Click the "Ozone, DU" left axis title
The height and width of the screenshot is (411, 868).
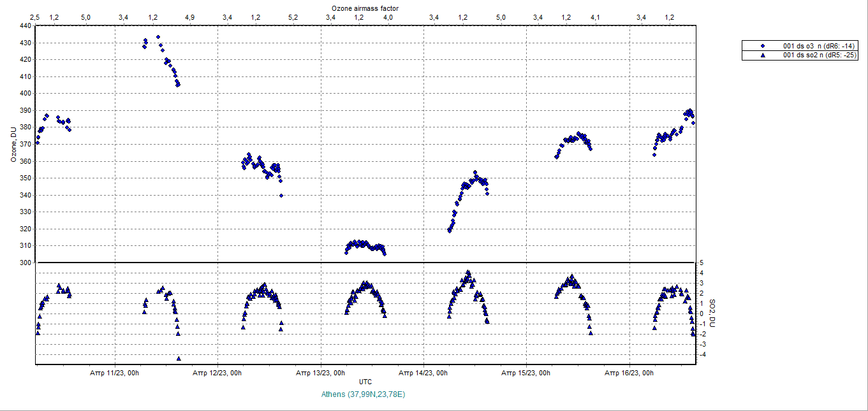pyautogui.click(x=13, y=145)
